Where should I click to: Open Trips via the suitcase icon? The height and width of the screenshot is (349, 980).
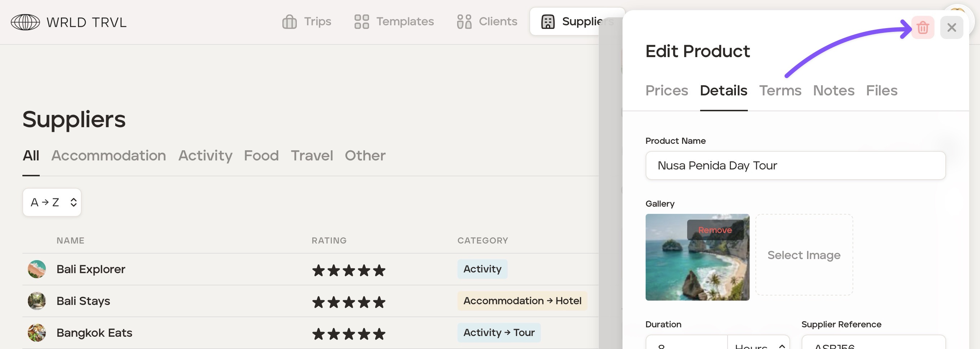289,22
